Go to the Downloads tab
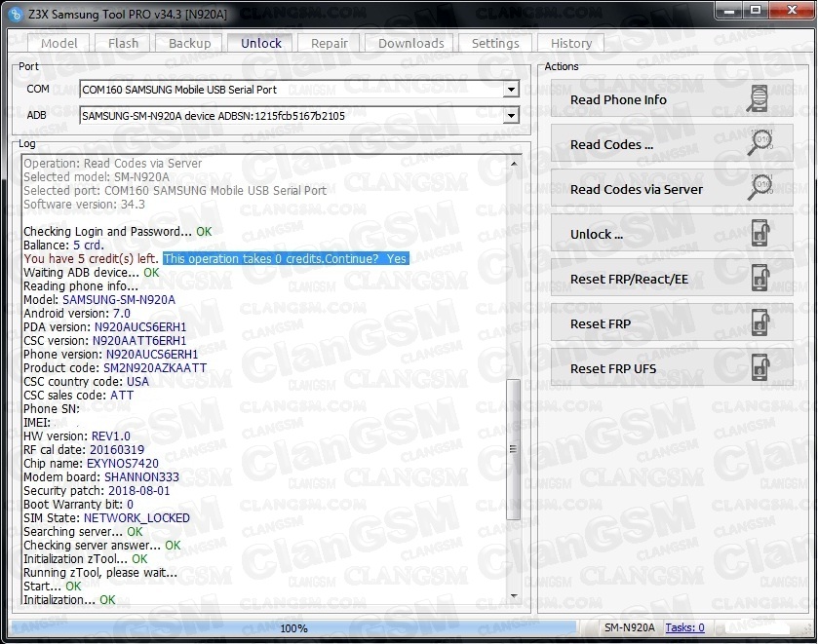This screenshot has height=644, width=818. click(x=411, y=43)
